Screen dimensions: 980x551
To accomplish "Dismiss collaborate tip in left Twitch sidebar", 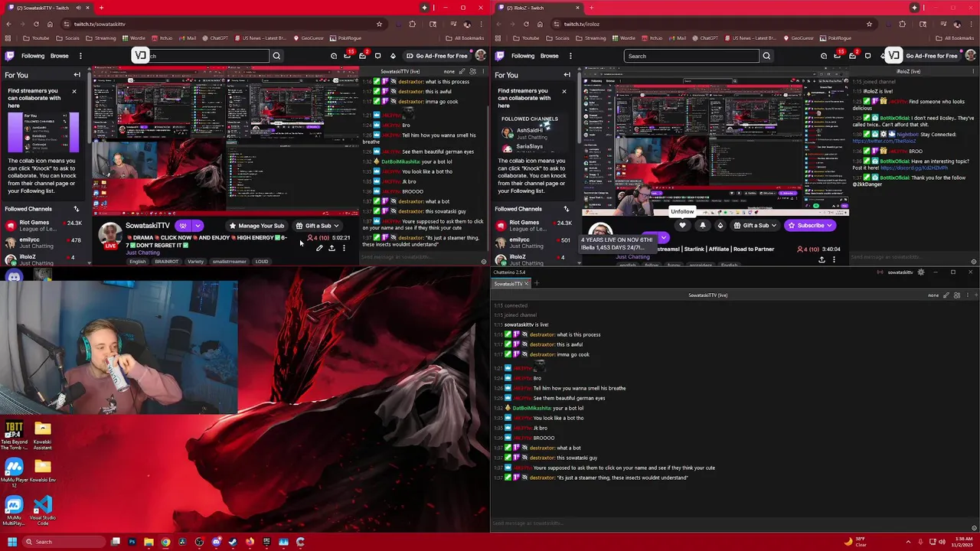I will point(74,91).
